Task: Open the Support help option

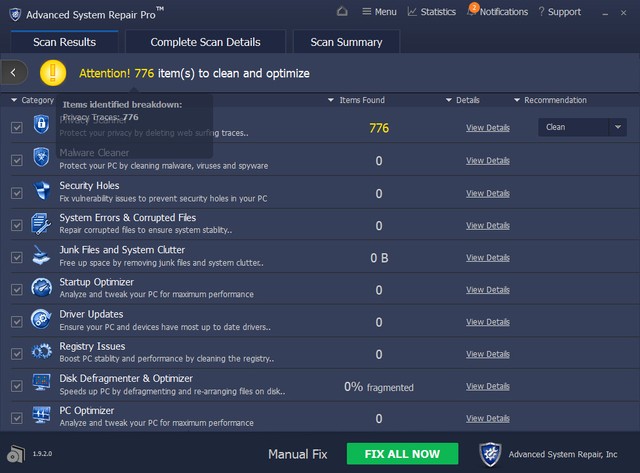Action: (x=559, y=12)
